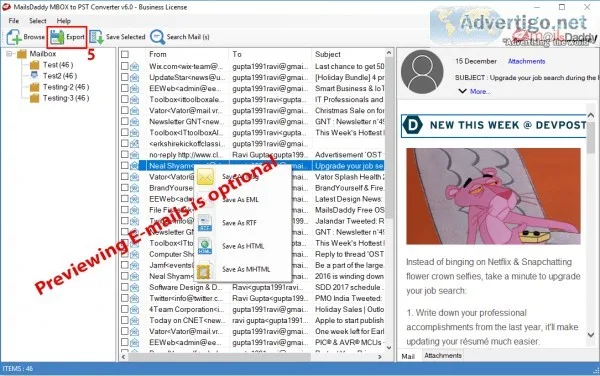Image resolution: width=600 pixels, height=376 pixels.
Task: Select Apple to start publish email
Action: (253, 320)
